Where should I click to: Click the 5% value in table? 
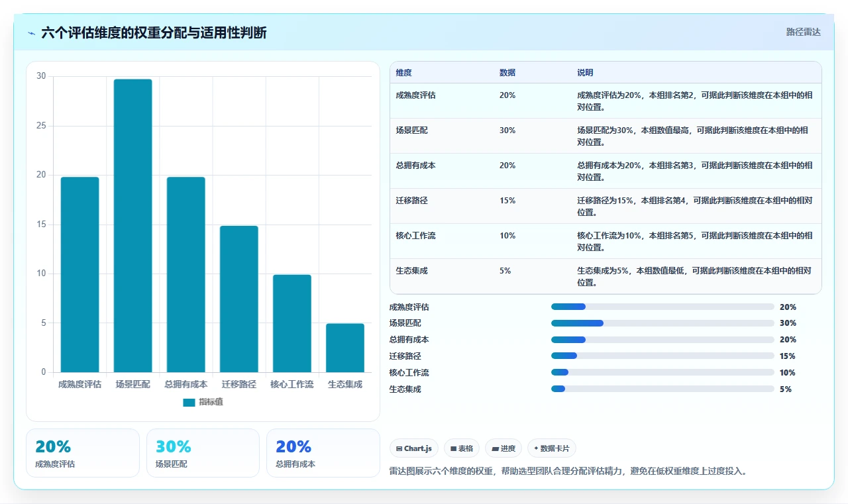click(x=505, y=271)
